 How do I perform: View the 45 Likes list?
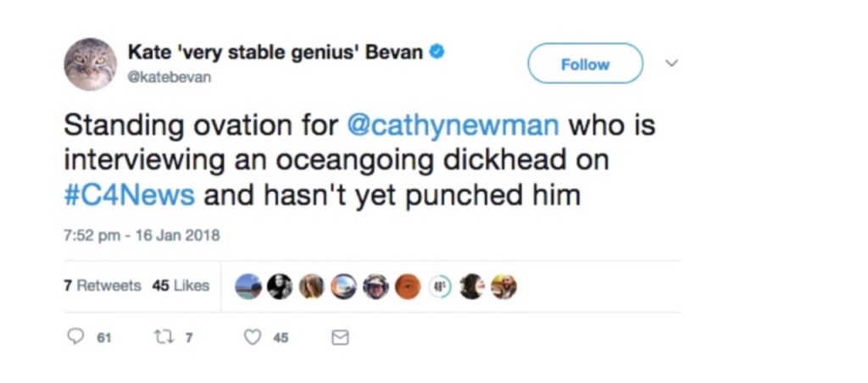(181, 286)
